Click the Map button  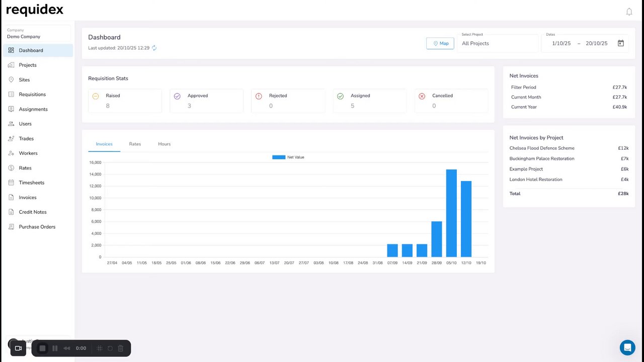point(440,43)
